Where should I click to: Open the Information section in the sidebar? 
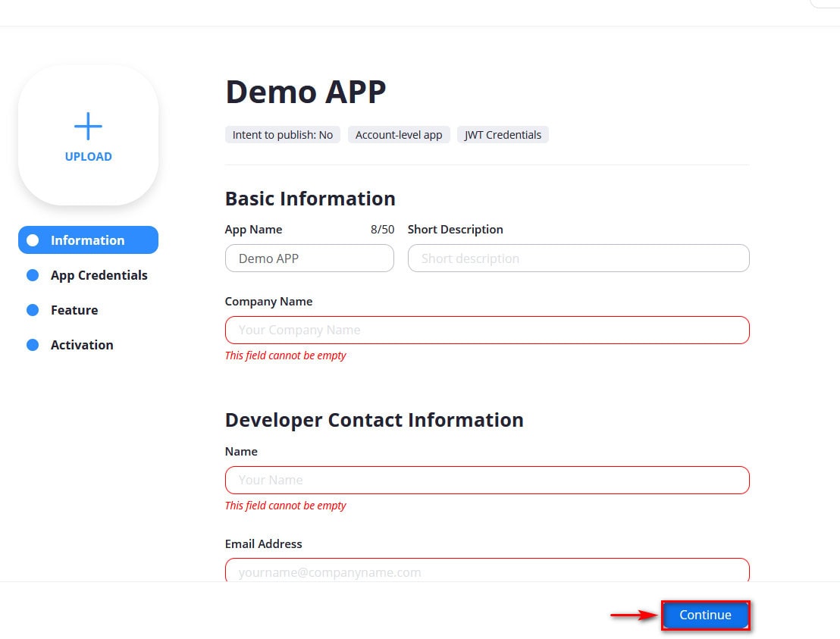pyautogui.click(x=87, y=240)
